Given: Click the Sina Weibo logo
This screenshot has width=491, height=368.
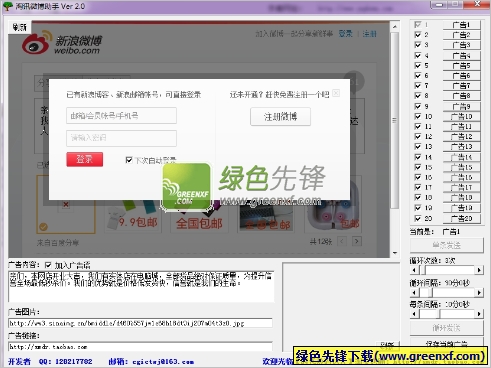Looking at the screenshot, I should click(62, 43).
